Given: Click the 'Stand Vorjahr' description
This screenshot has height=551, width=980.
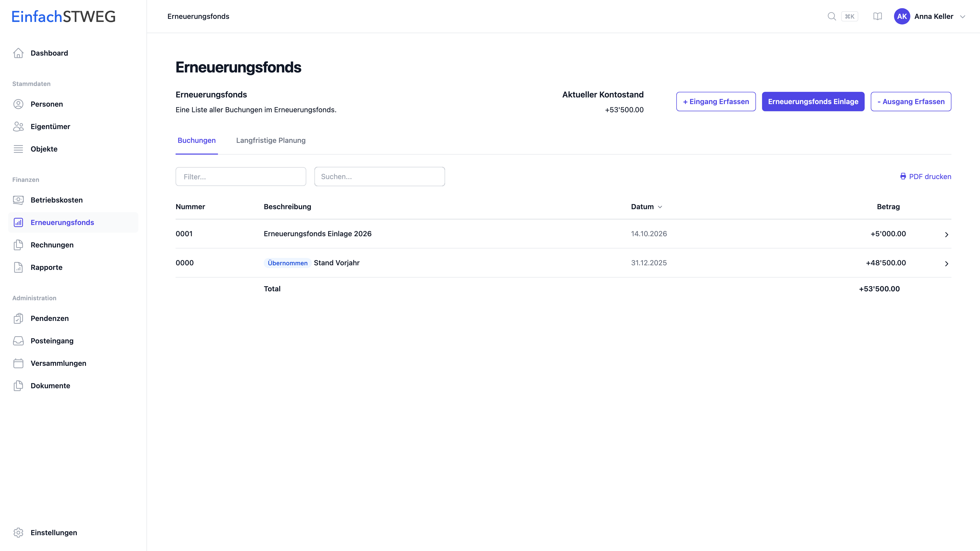Looking at the screenshot, I should (x=336, y=263).
